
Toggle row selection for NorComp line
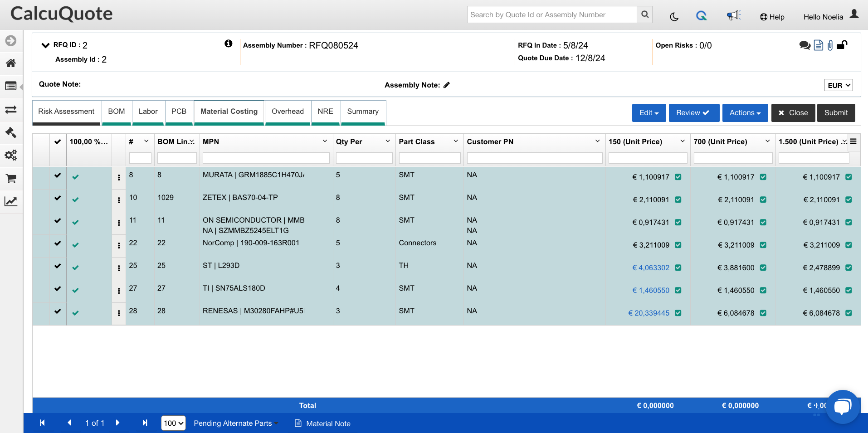pyautogui.click(x=58, y=243)
